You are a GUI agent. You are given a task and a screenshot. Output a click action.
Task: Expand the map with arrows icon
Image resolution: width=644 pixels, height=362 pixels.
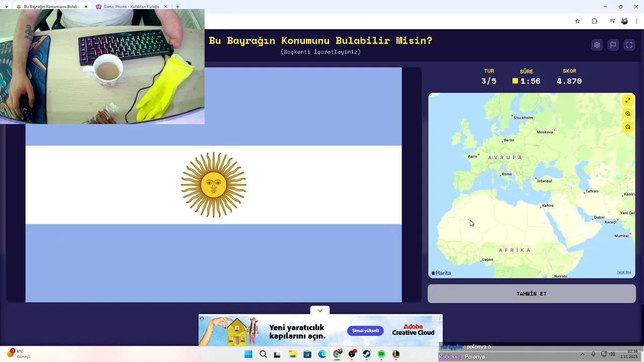(628, 101)
